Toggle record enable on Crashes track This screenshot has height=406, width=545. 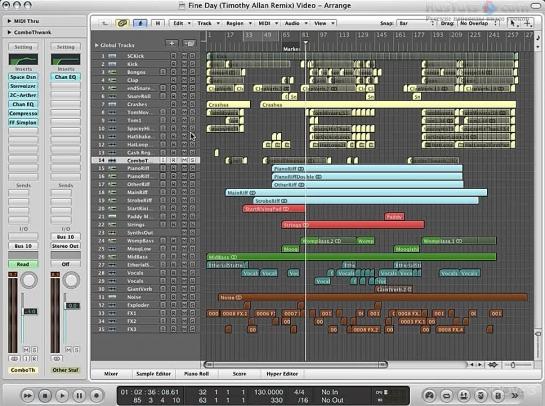[x=173, y=104]
